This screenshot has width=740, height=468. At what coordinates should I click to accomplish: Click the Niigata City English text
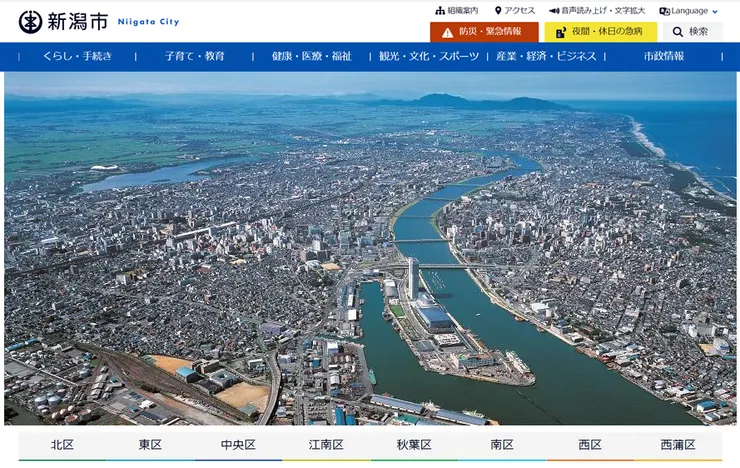148,22
